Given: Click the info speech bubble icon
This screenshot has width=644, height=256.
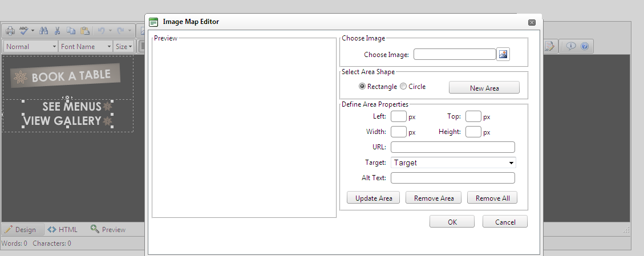Looking at the screenshot, I should point(570,47).
